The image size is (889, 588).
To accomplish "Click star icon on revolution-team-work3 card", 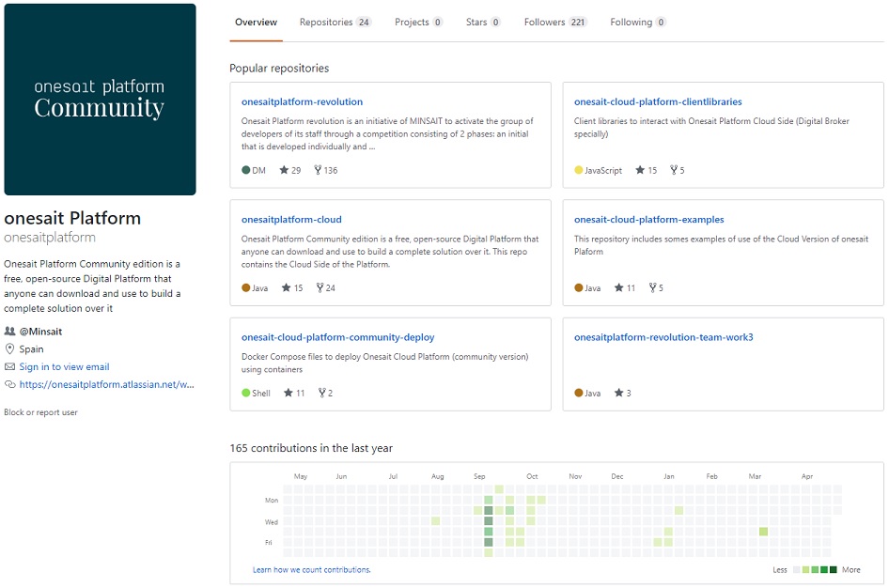I will [x=619, y=393].
